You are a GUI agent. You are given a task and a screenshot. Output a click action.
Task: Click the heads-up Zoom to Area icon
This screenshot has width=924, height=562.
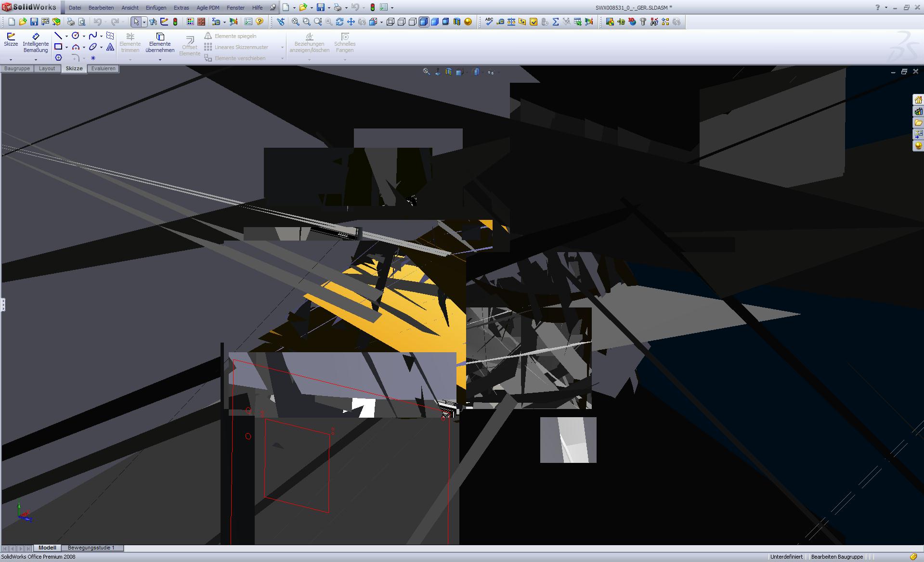coord(426,72)
